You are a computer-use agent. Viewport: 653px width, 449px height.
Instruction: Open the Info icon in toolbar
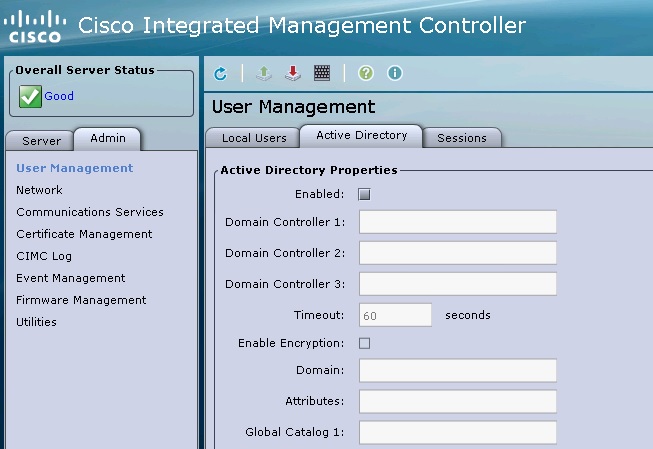[395, 73]
